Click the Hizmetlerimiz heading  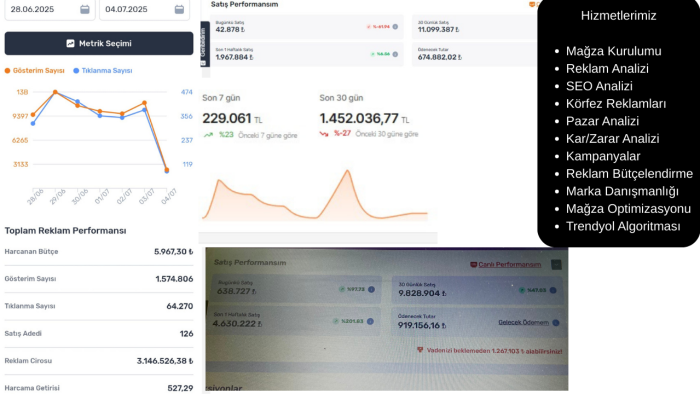618,16
